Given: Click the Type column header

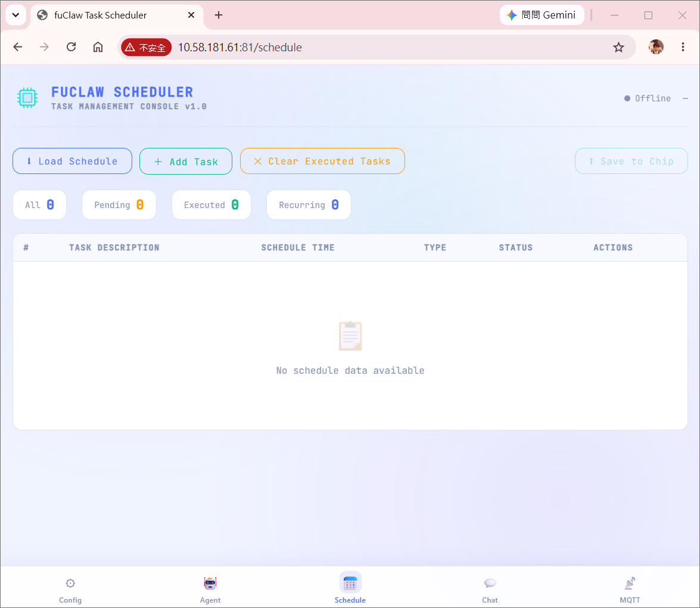Looking at the screenshot, I should pyautogui.click(x=435, y=247).
